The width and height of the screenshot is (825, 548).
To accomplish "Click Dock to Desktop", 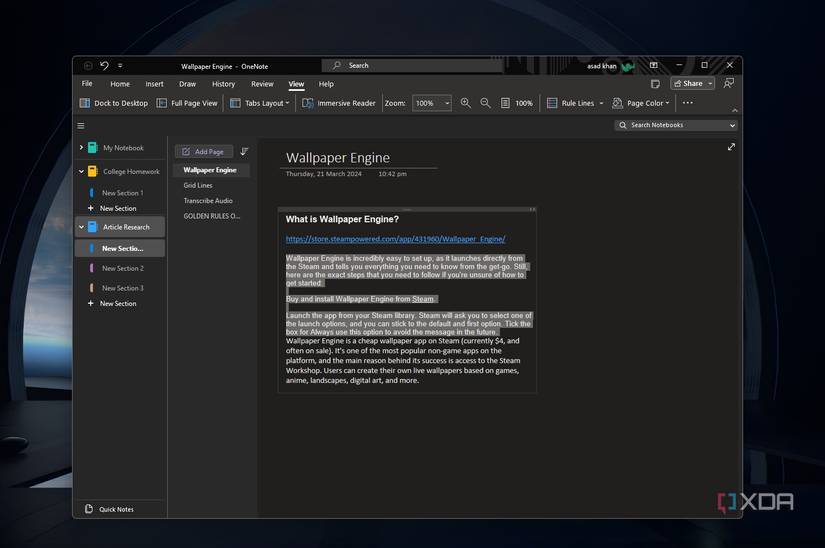I will click(114, 103).
